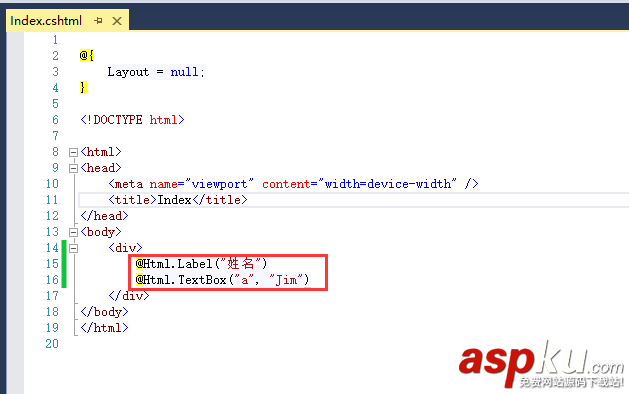
Task: Click the opening @{ code block
Action: [x=87, y=55]
